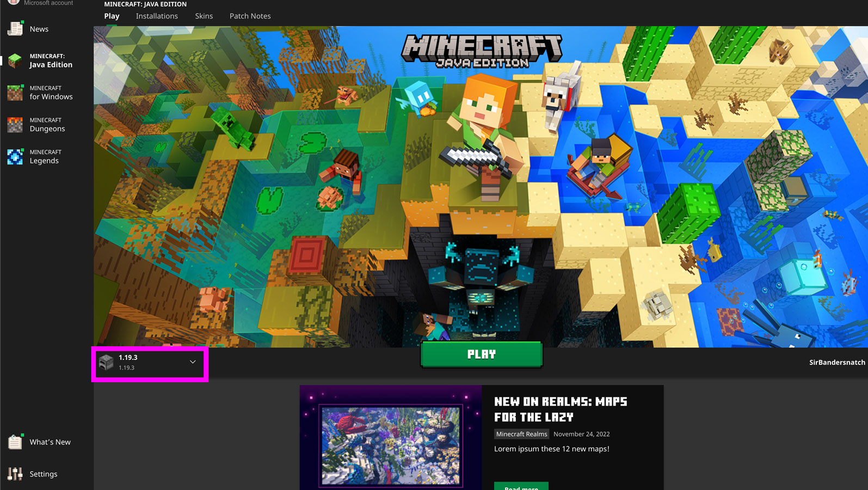Click the Microsoft account avatar
Image resolution: width=868 pixels, height=490 pixels.
pyautogui.click(x=14, y=2)
